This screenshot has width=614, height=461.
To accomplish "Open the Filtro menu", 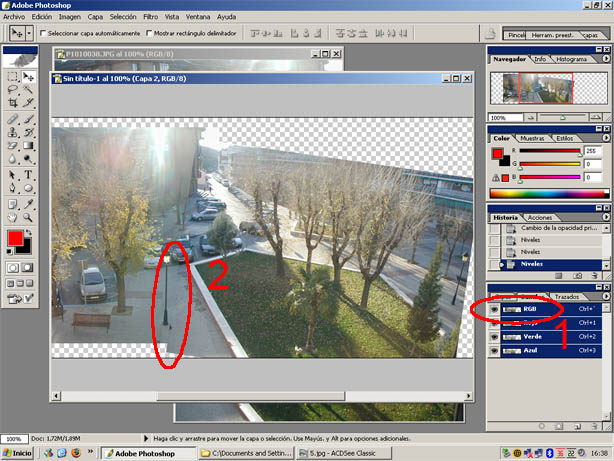I will [x=150, y=17].
